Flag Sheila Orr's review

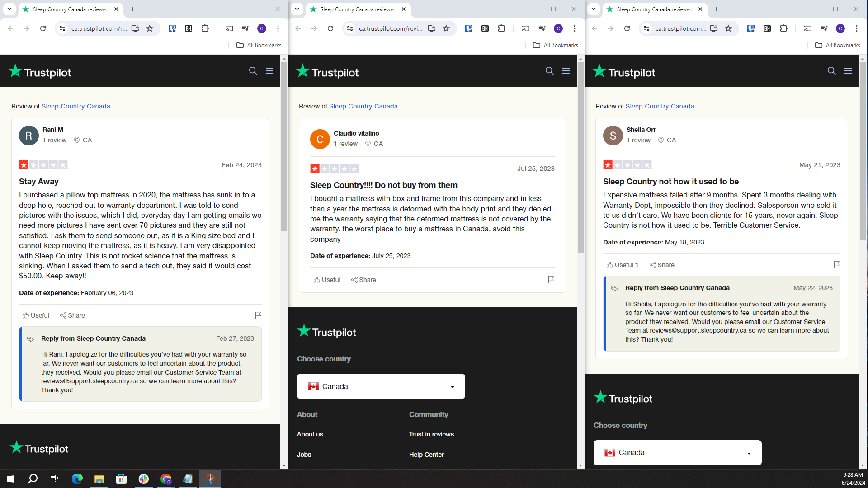837,264
